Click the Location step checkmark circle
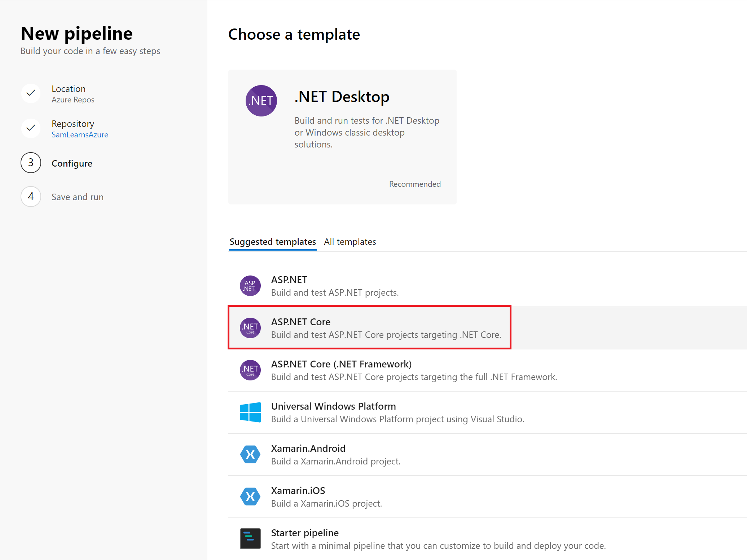 point(31,93)
